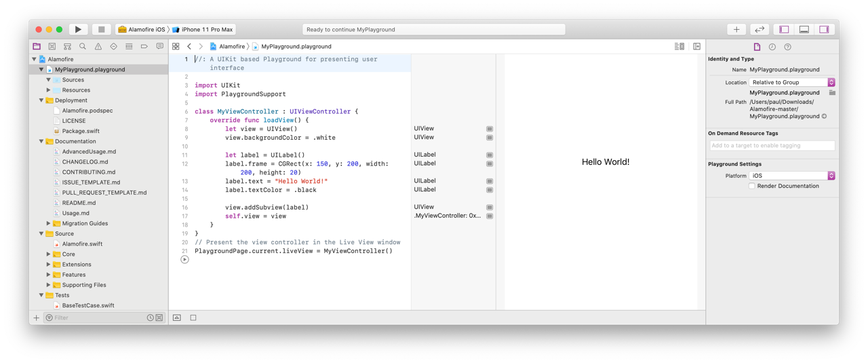
Task: Collapse the Alamofire project root
Action: coord(34,59)
